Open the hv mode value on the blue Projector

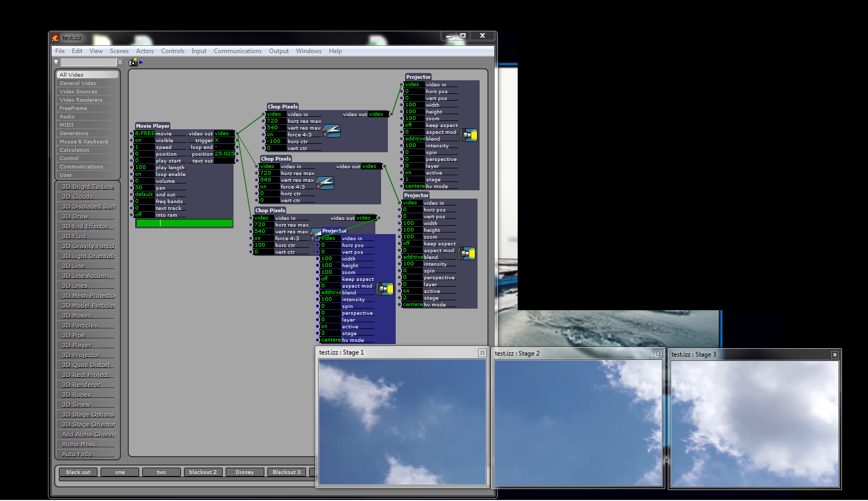click(331, 340)
